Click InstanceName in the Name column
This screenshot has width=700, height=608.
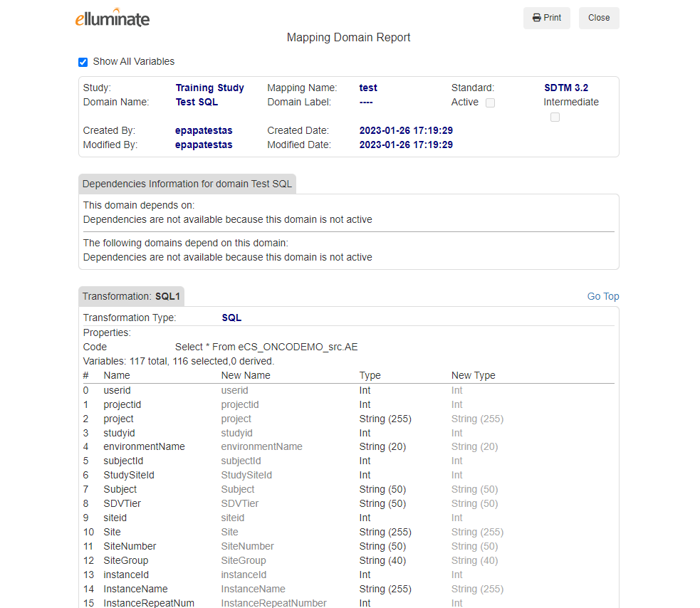[135, 589]
